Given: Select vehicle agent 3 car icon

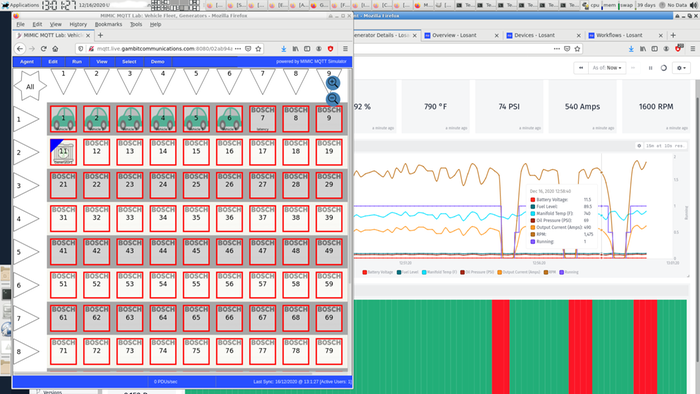Looking at the screenshot, I should (130, 119).
